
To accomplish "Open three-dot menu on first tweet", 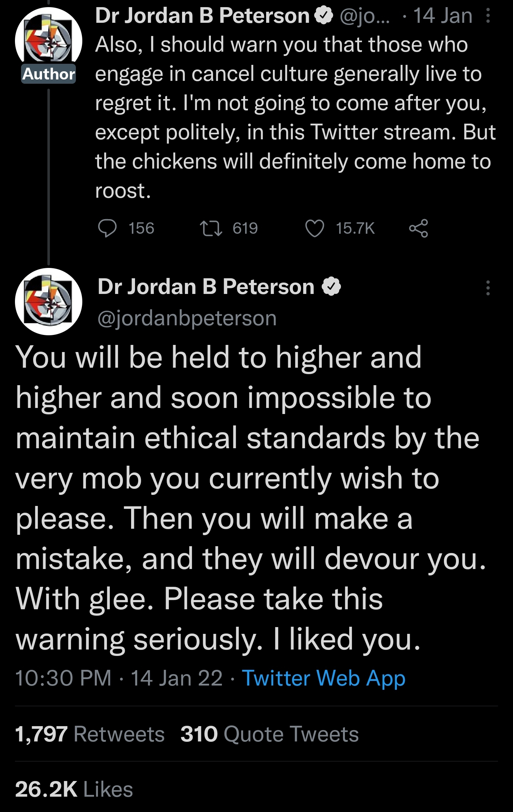I will [x=488, y=16].
